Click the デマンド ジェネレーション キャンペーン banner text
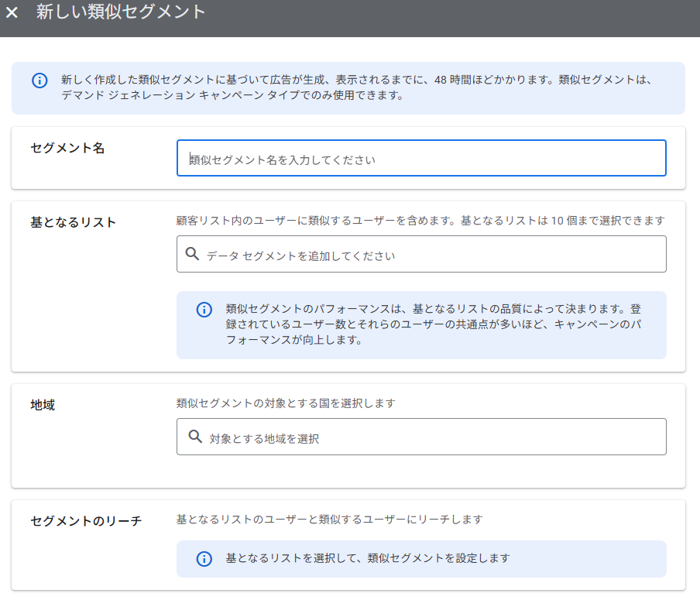This screenshot has height=607, width=700. coord(232,96)
